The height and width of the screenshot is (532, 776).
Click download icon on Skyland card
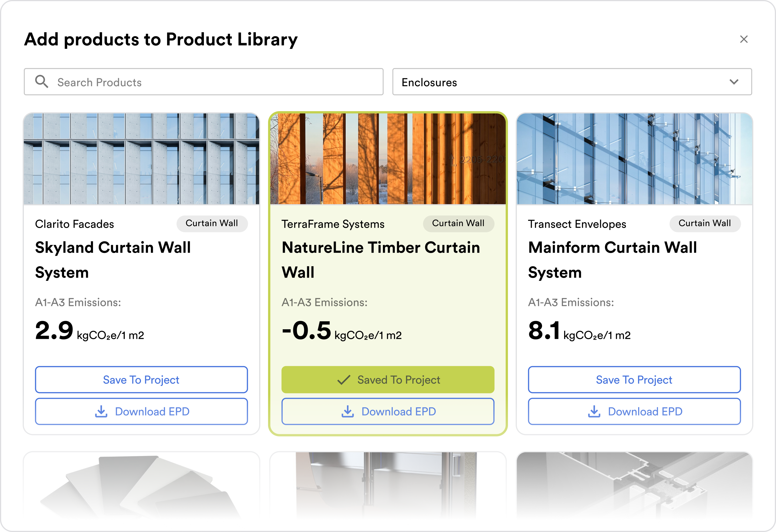(x=101, y=411)
